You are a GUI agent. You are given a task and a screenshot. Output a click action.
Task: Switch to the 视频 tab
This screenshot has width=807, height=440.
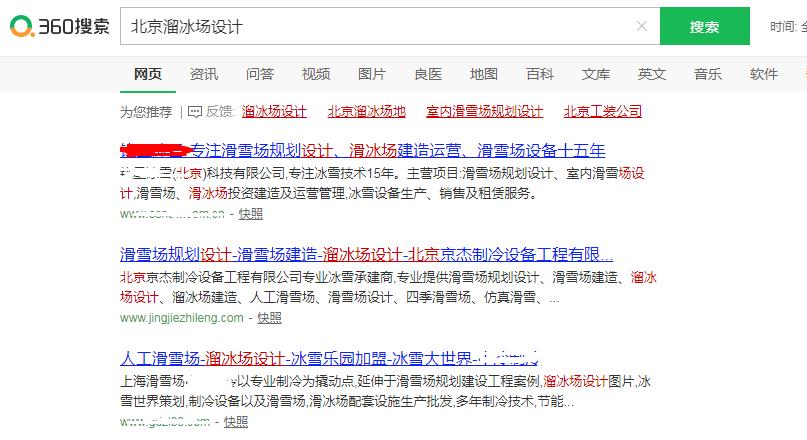pos(316,74)
